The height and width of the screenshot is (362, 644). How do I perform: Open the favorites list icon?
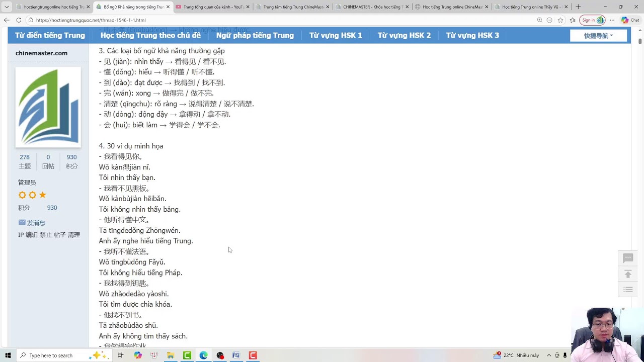(x=573, y=20)
